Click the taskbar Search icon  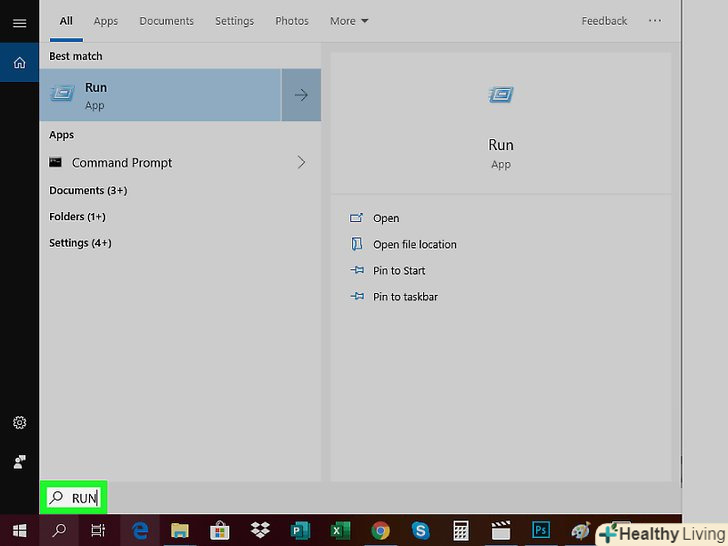[x=59, y=530]
